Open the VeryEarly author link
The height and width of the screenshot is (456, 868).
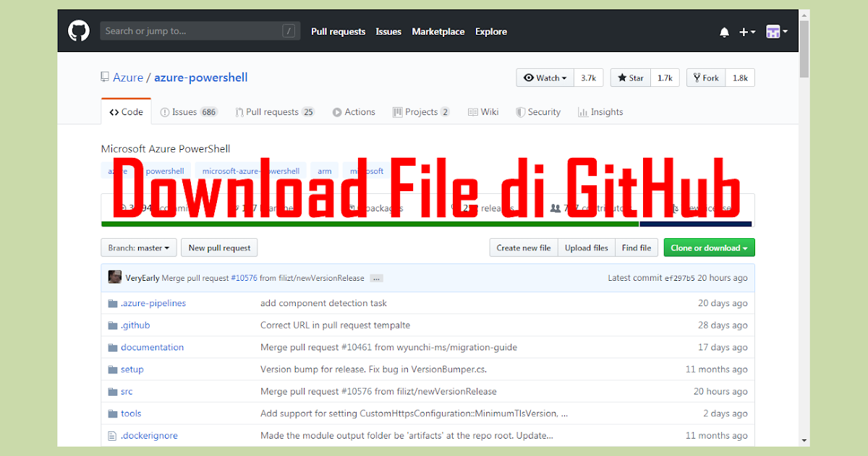click(142, 278)
